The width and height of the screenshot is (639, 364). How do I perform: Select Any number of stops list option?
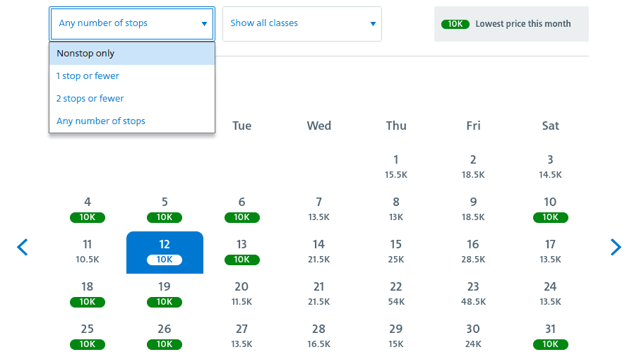tap(132, 121)
